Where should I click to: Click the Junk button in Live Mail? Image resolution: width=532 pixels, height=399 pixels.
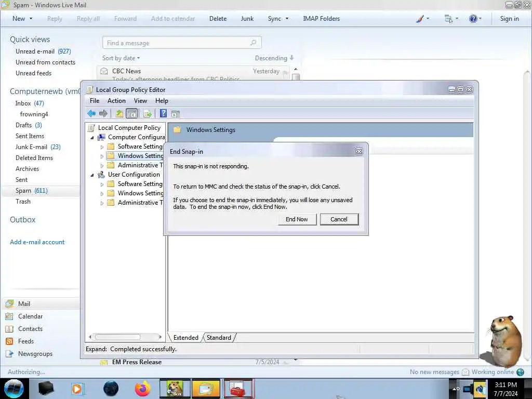[x=247, y=19]
